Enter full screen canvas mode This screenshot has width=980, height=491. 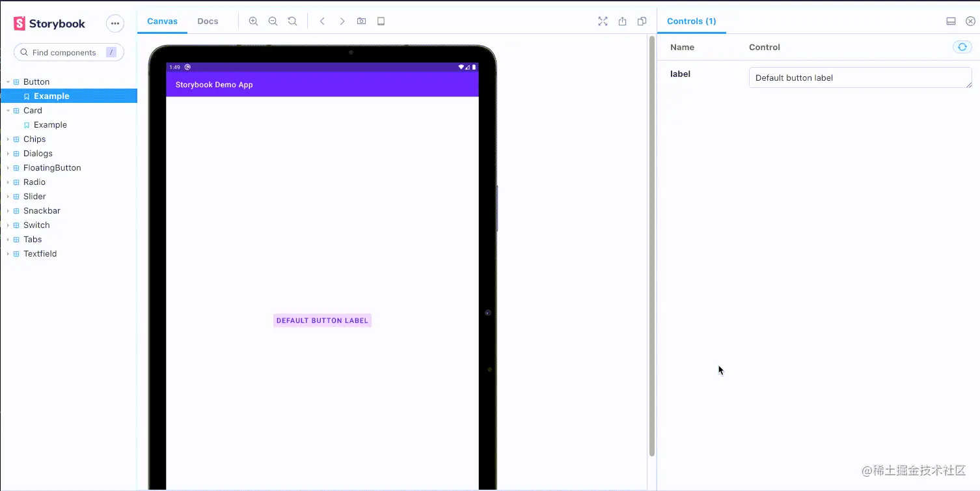point(603,21)
